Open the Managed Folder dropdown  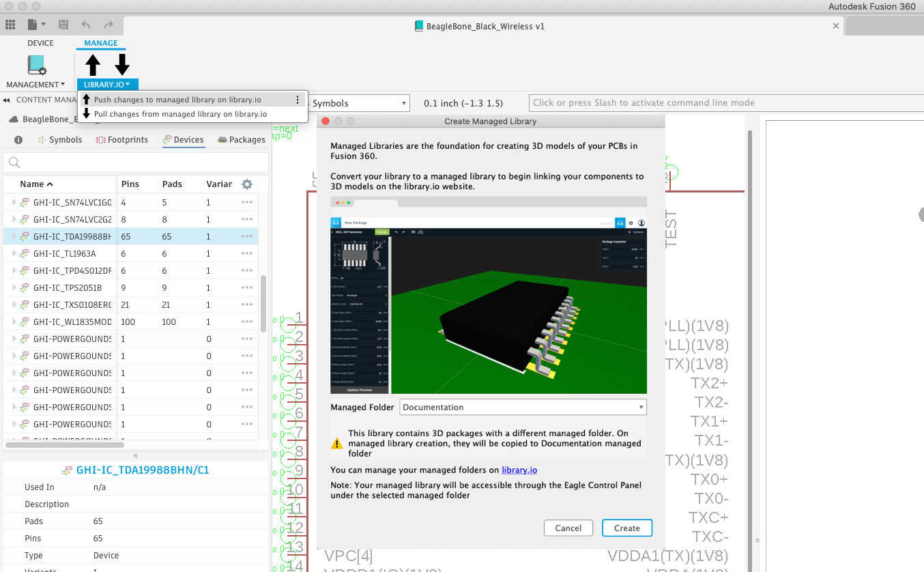(x=523, y=407)
